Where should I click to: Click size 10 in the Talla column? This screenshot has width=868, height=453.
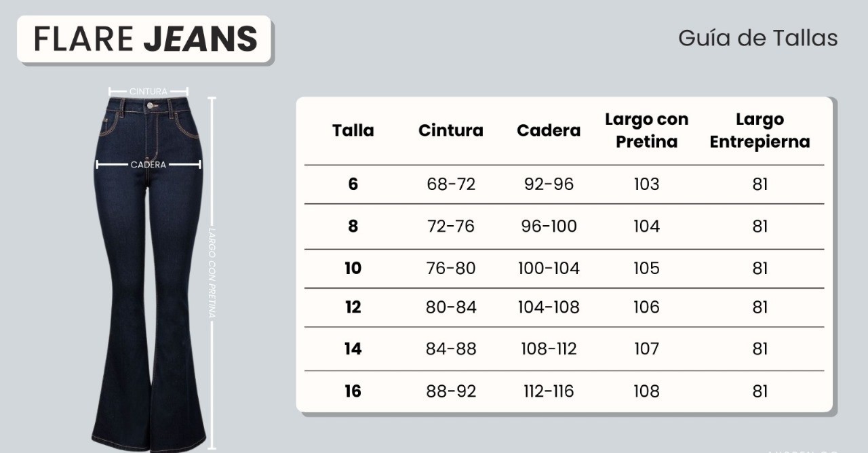(x=353, y=269)
